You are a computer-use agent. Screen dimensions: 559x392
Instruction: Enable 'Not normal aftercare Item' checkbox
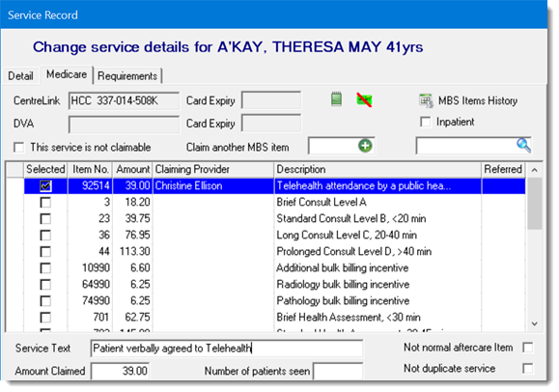point(528,348)
